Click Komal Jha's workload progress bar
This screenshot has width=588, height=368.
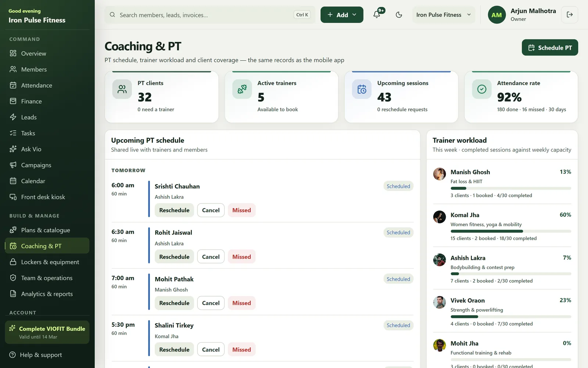pos(511,231)
